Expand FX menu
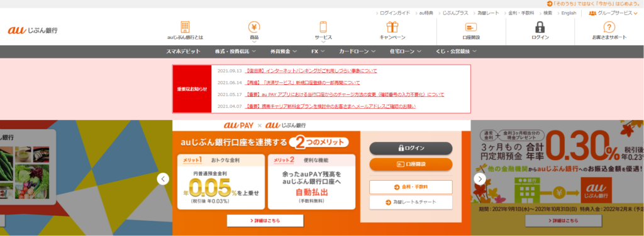The width and height of the screenshot is (644, 236). click(x=318, y=51)
